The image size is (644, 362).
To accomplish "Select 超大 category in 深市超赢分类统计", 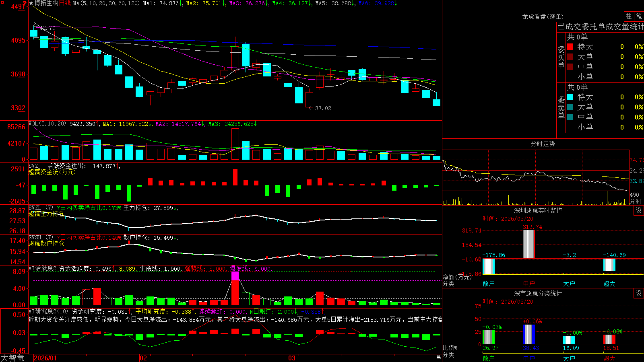I will [609, 358].
